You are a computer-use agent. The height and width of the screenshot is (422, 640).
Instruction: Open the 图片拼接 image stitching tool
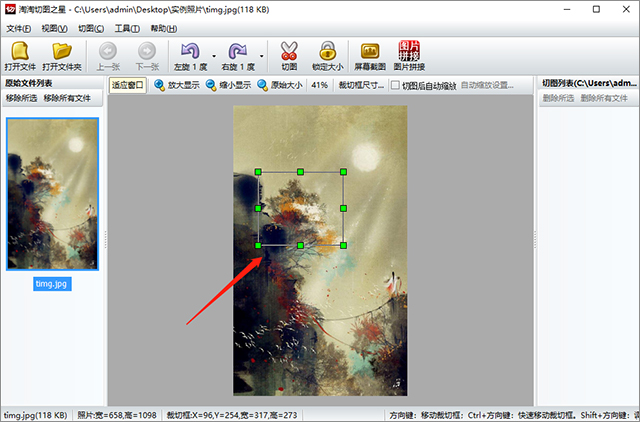[409, 50]
